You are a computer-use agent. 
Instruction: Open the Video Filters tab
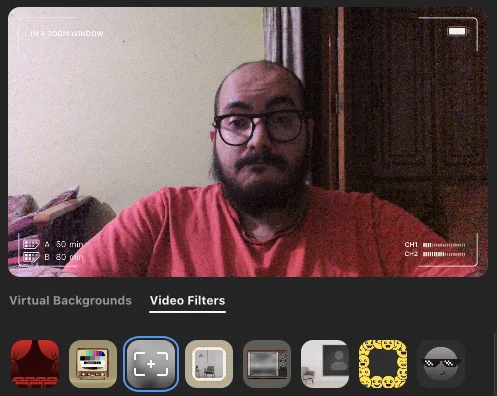188,301
